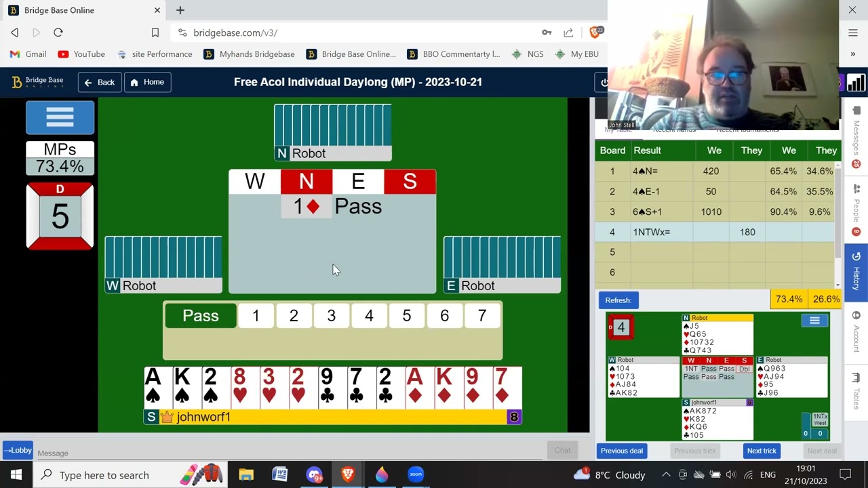Open the YouTube bookmark
This screenshot has height=488, width=868.
pos(81,54)
